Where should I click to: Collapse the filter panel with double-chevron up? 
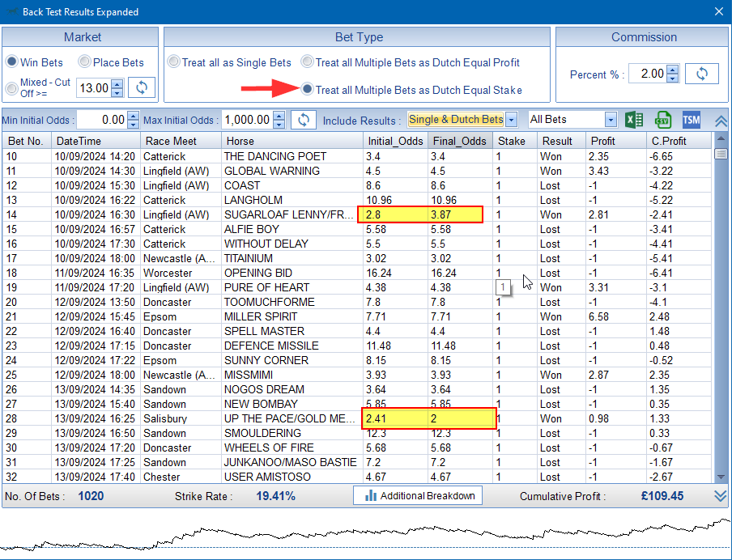tap(721, 121)
